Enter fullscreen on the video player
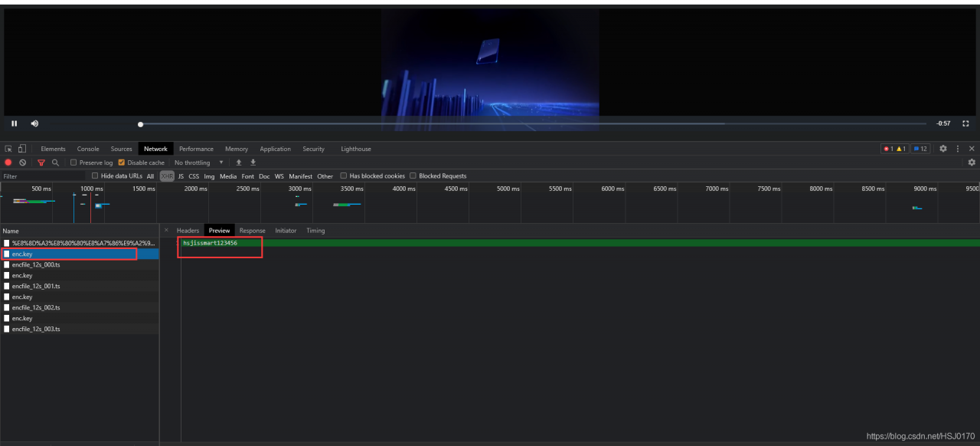980x446 pixels. [x=965, y=123]
